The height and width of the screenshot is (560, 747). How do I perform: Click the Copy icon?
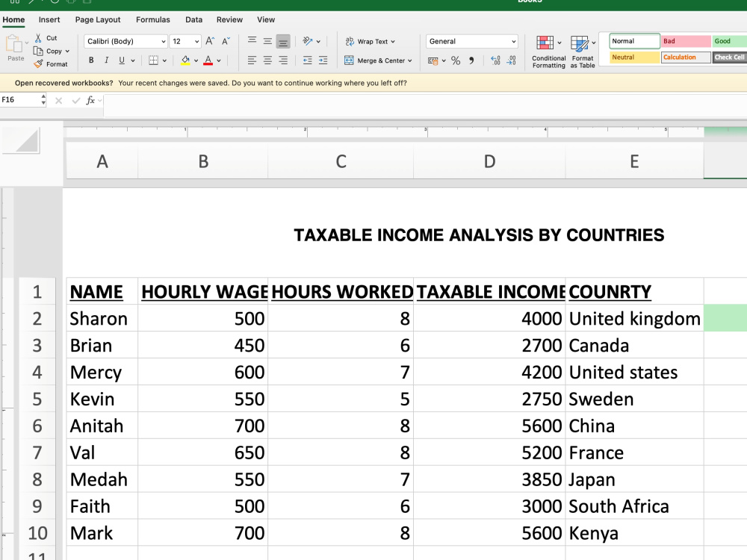point(38,51)
